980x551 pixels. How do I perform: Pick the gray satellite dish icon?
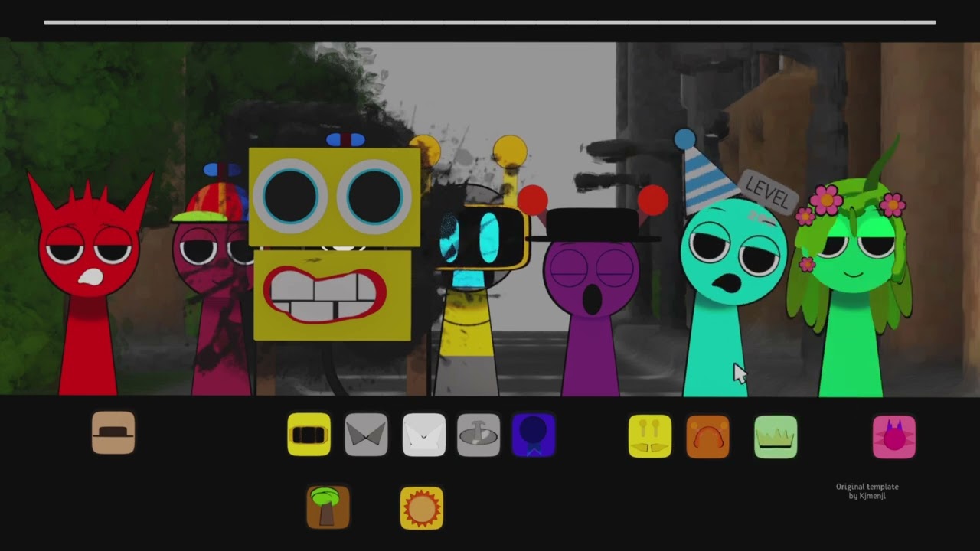[479, 435]
